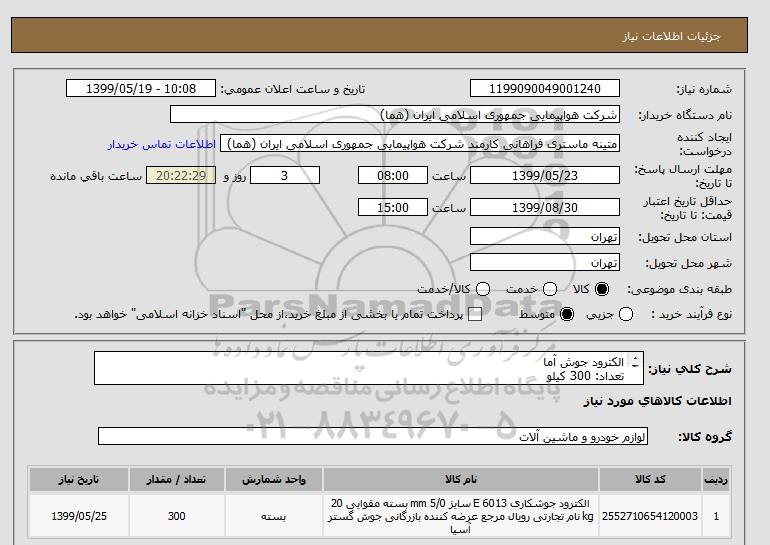Choose the متوسط purchase type radio
Image resolution: width=770 pixels, height=545 pixels.
coord(567,314)
